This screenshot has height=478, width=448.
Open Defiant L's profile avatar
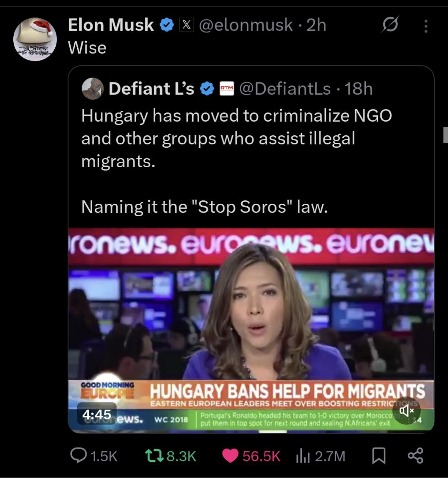coord(92,88)
